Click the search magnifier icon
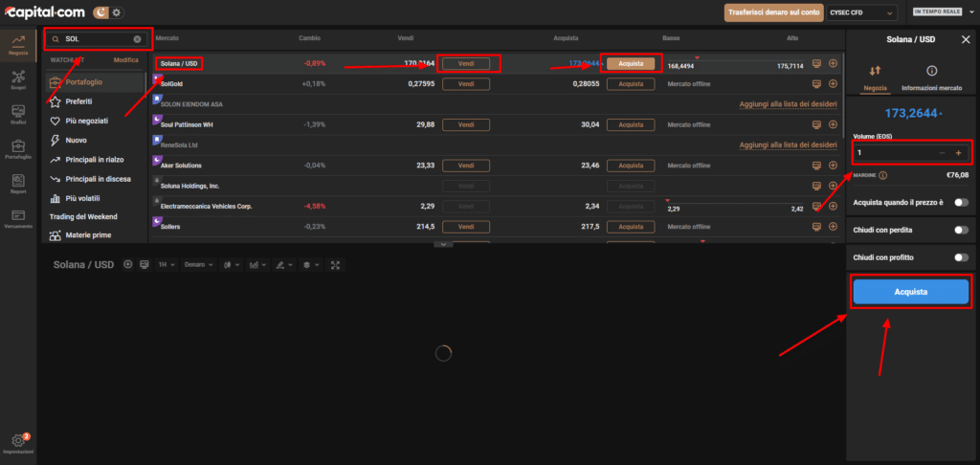980x465 pixels. 56,38
